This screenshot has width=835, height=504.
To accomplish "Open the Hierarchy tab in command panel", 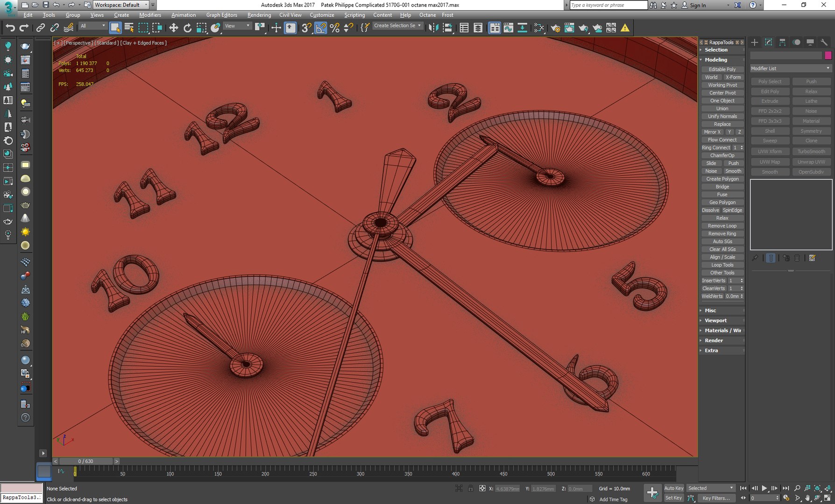I will (782, 42).
